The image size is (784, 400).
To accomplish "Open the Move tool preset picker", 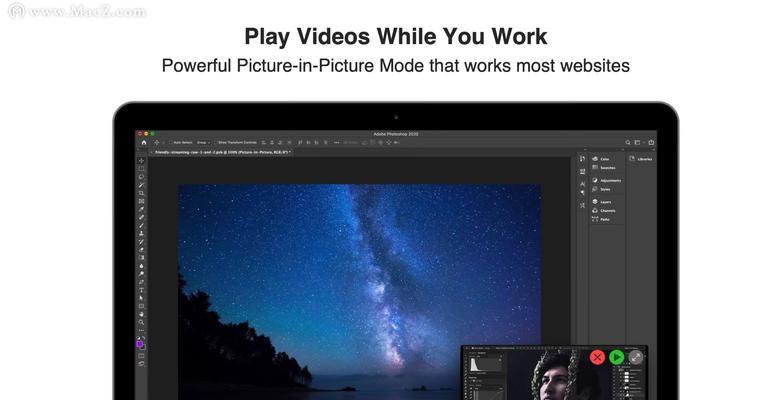I will coord(163,142).
